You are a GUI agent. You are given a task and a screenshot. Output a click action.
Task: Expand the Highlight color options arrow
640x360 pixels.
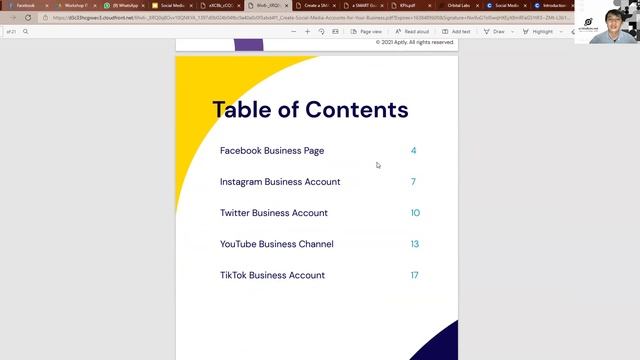pyautogui.click(x=561, y=31)
